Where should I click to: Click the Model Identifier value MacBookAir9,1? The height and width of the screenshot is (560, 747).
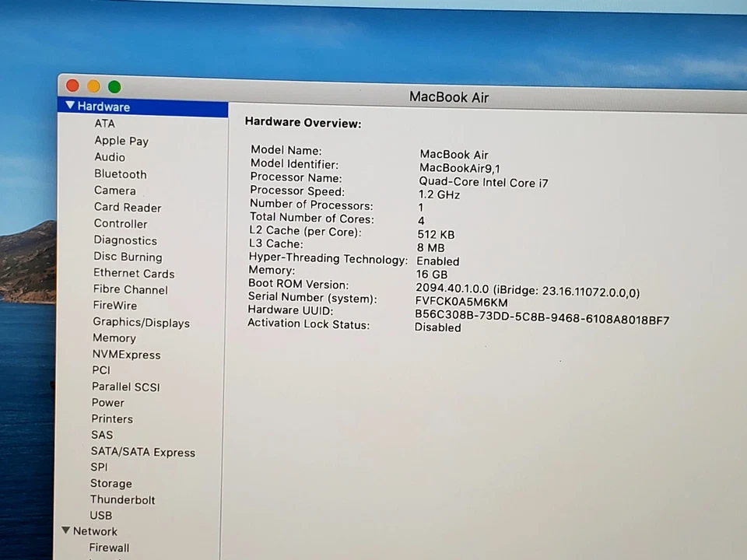(460, 168)
